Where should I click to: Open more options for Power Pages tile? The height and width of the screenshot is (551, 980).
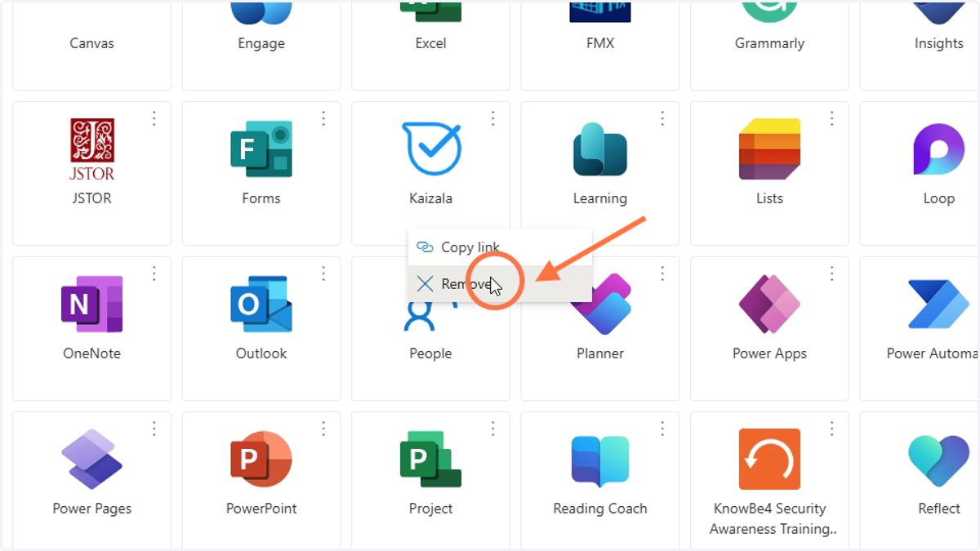(x=154, y=429)
